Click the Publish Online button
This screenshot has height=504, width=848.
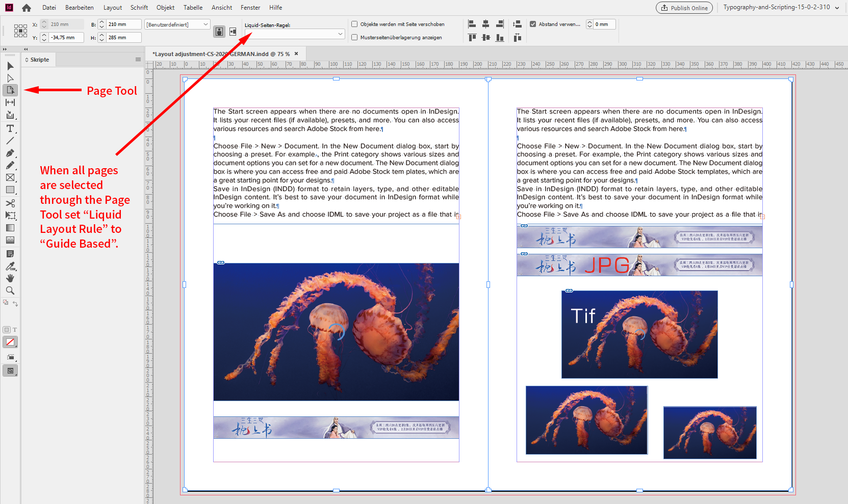pyautogui.click(x=684, y=8)
